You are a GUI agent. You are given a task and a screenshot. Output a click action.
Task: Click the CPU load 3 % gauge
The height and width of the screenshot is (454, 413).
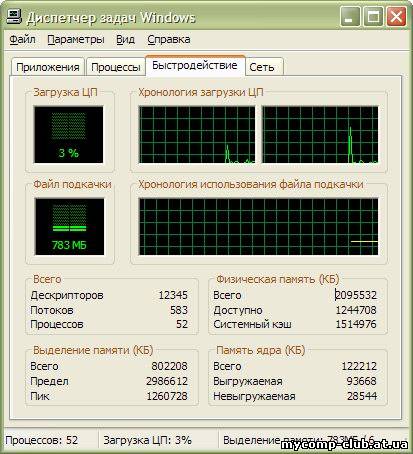coord(69,134)
